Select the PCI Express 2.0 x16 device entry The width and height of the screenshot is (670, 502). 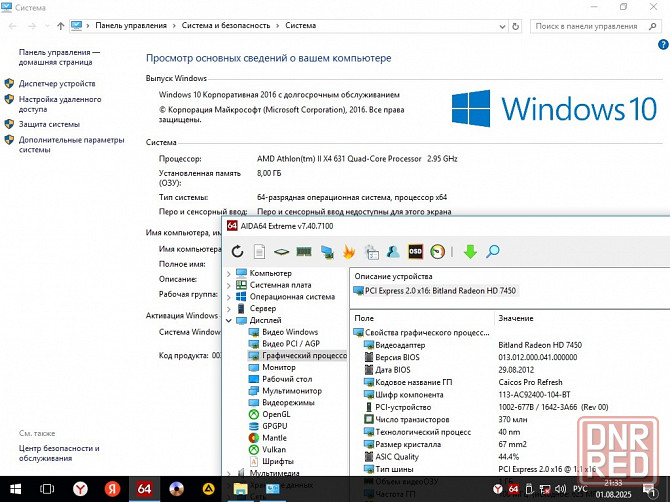pos(435,291)
